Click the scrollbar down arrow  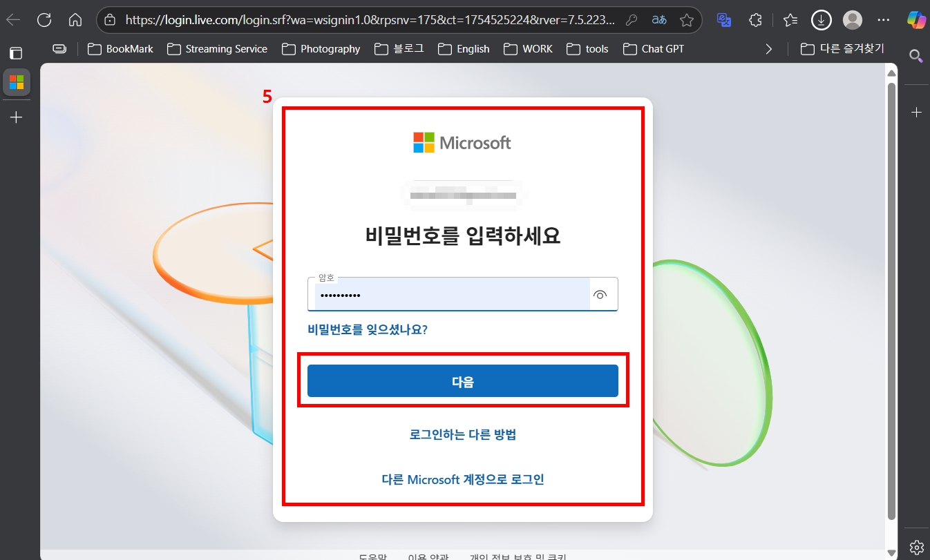click(891, 552)
